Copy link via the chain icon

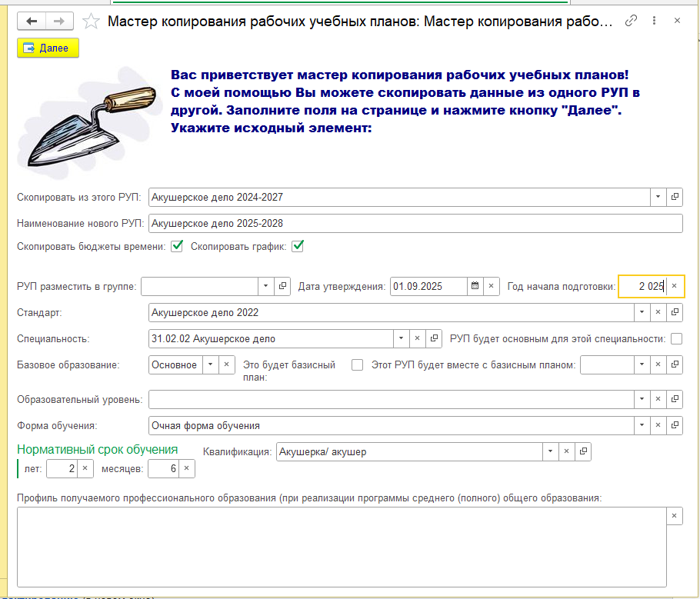[632, 22]
